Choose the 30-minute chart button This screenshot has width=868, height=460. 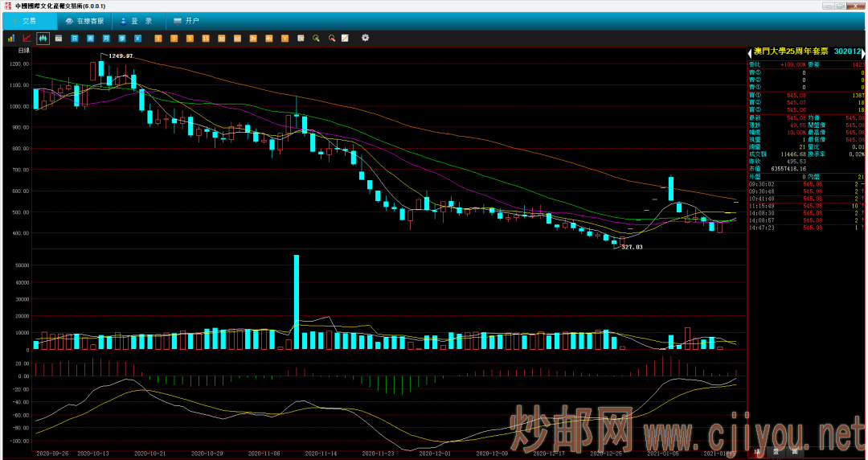click(x=222, y=39)
